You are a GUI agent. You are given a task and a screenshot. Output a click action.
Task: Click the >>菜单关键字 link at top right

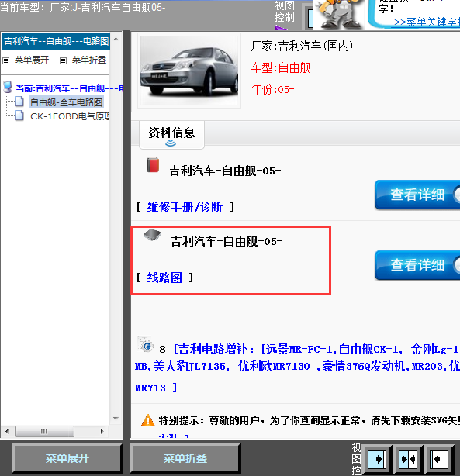(427, 22)
